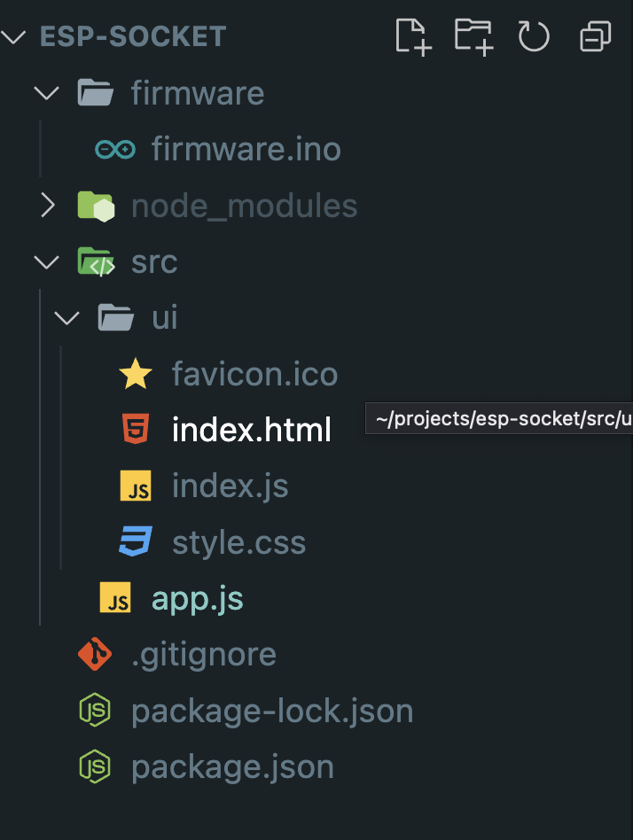Click the star icon beside favicon.ico
Screen dimensions: 633x840
pyautogui.click(x=136, y=374)
